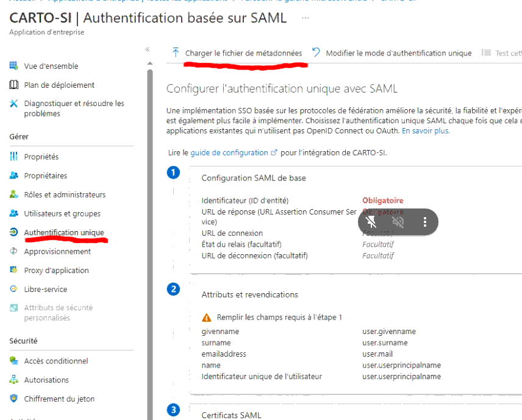Open the guide de configuration link
The width and height of the screenshot is (522, 420).
[229, 152]
